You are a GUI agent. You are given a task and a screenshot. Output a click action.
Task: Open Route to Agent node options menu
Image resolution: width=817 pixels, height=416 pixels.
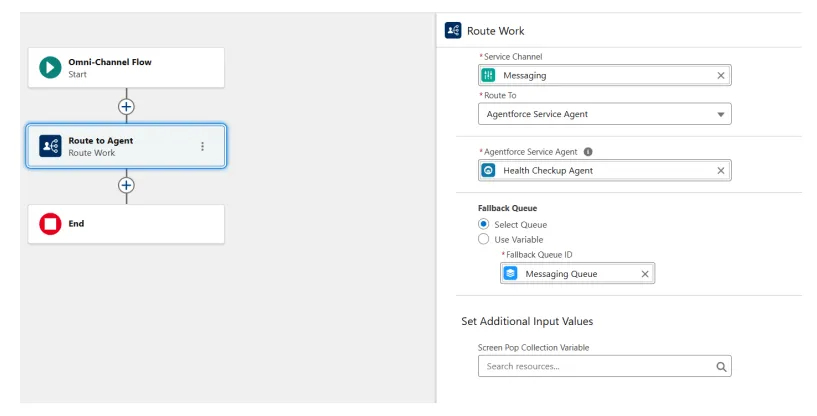(x=203, y=146)
